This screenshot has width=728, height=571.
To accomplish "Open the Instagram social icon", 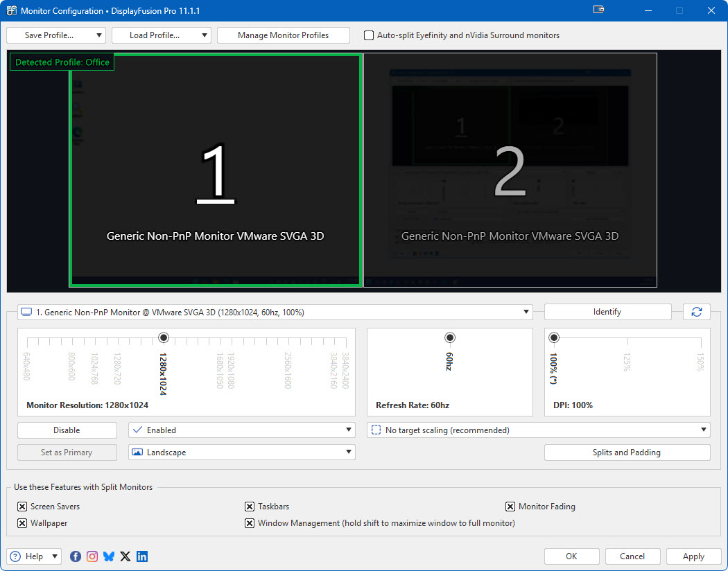I will pos(92,556).
